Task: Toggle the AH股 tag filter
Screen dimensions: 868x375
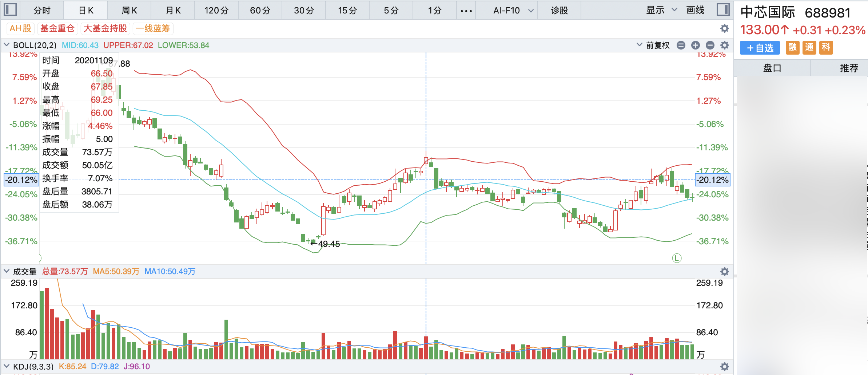Action: click(20, 28)
